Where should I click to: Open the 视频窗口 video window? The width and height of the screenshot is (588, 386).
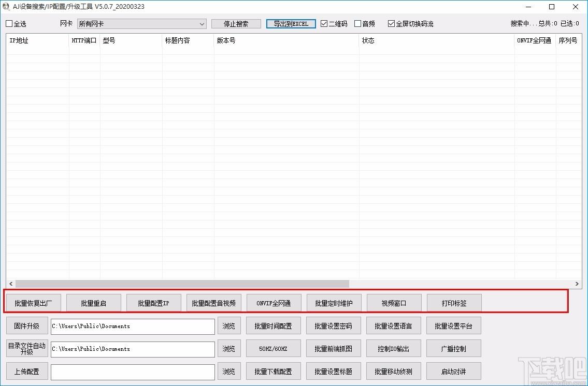coord(394,303)
